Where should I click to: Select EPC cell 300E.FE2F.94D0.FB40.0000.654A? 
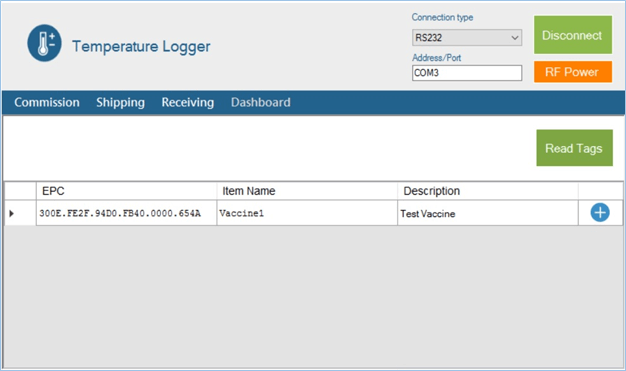(127, 213)
